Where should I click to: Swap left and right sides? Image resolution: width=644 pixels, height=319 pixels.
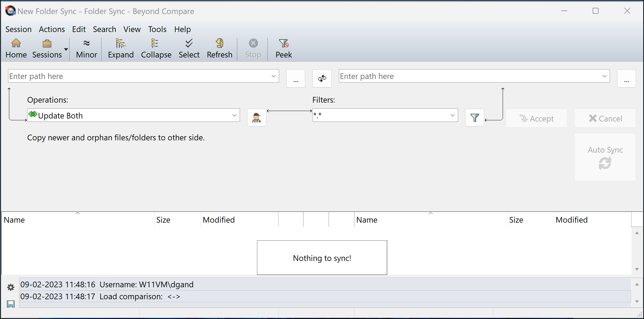pyautogui.click(x=322, y=78)
